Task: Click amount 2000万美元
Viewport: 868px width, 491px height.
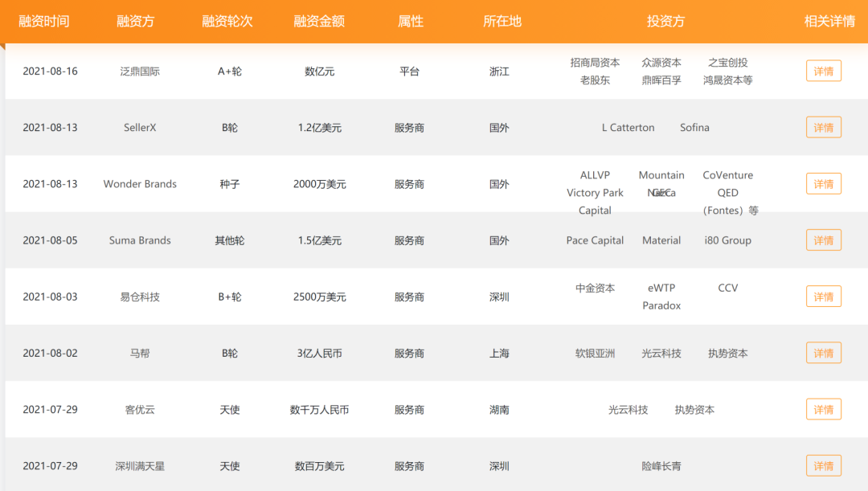Action: click(319, 184)
